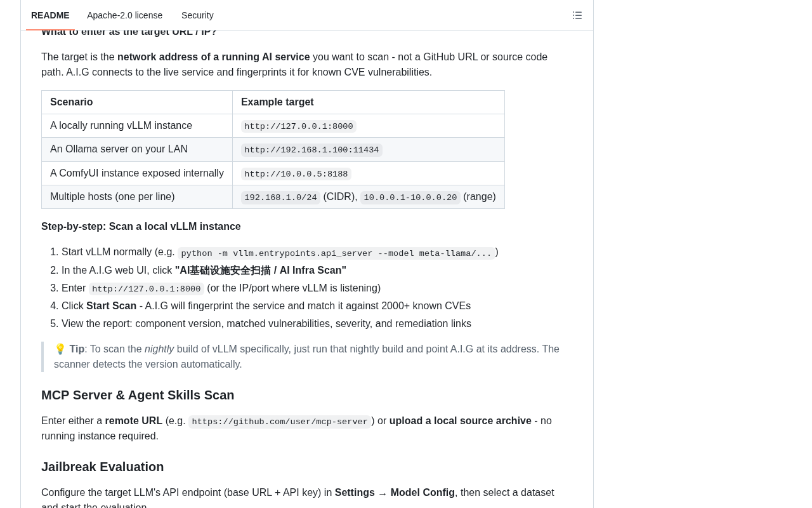Click the 'Start Scan' bold text
Viewport: 812px width, 508px height.
pos(112,305)
